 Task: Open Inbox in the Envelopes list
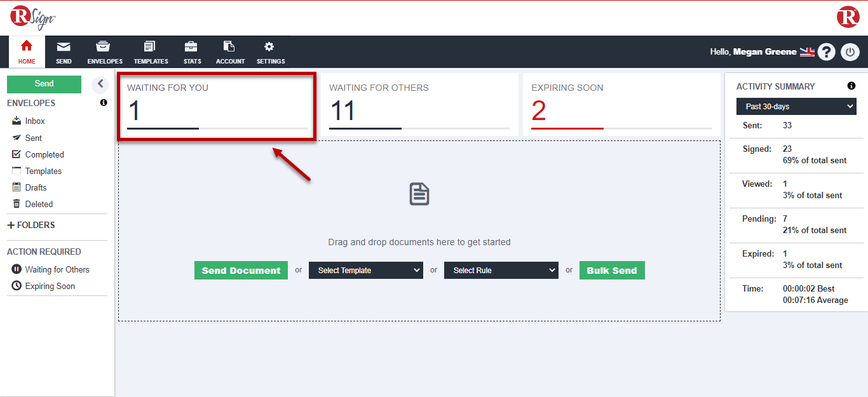(x=34, y=121)
